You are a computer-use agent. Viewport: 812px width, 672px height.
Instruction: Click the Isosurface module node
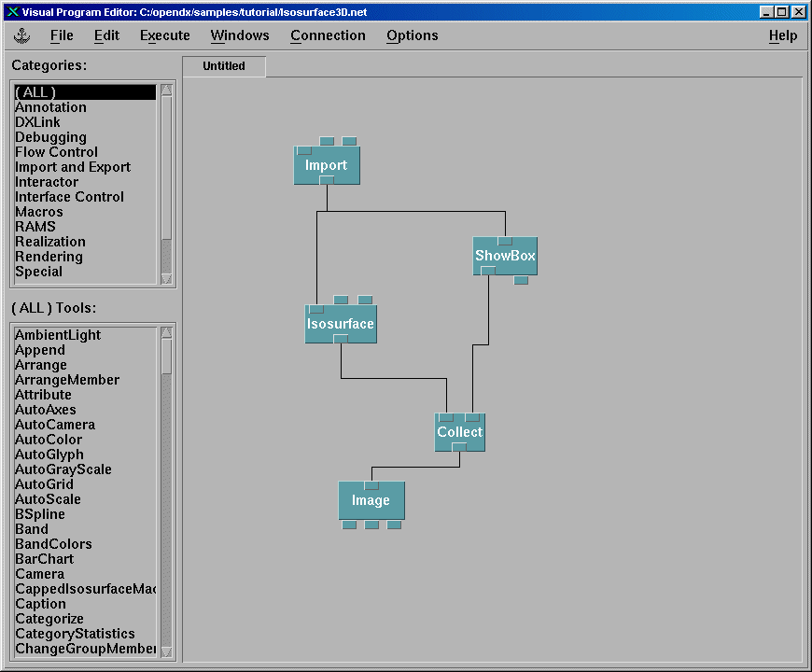(x=341, y=325)
